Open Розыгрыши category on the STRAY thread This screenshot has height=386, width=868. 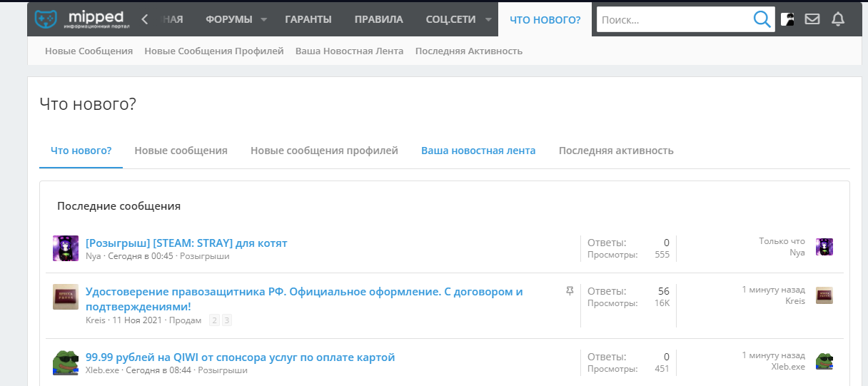click(205, 255)
